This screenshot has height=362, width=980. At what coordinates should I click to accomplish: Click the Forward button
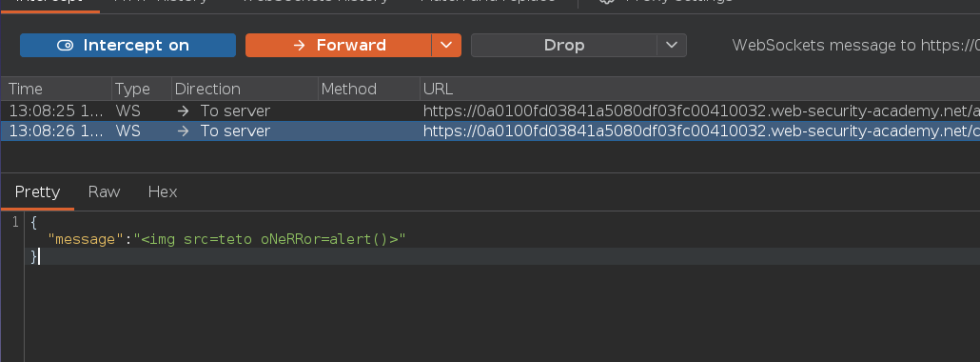tap(338, 45)
